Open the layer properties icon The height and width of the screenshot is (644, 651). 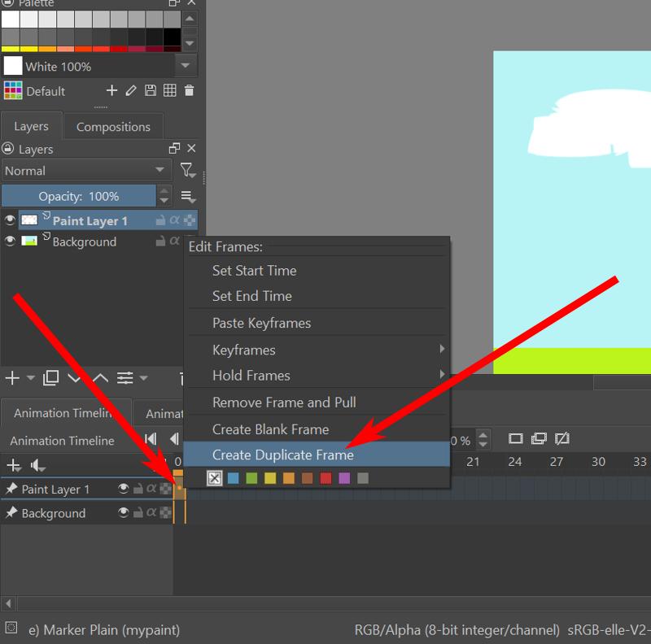(126, 378)
